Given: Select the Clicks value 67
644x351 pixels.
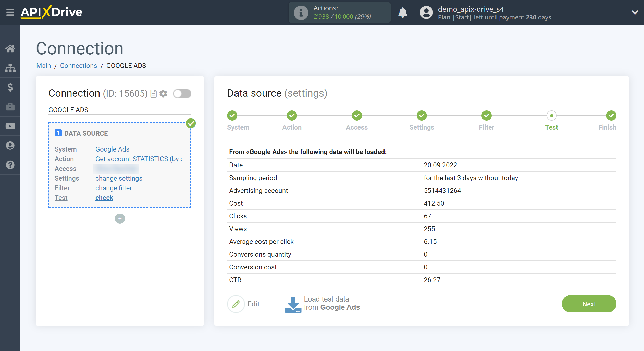Looking at the screenshot, I should click(427, 216).
